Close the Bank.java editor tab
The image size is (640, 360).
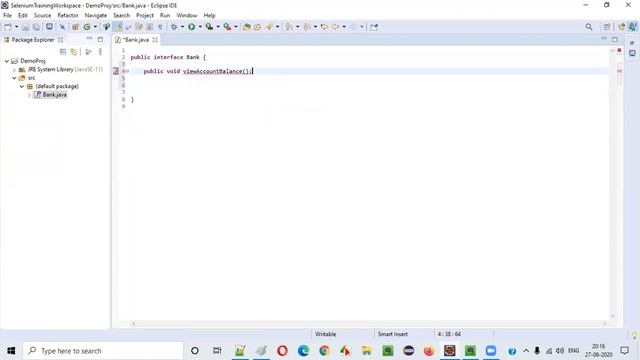155,40
